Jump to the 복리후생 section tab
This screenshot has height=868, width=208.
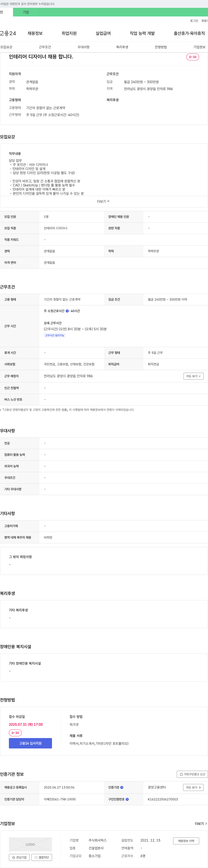pyautogui.click(x=122, y=47)
